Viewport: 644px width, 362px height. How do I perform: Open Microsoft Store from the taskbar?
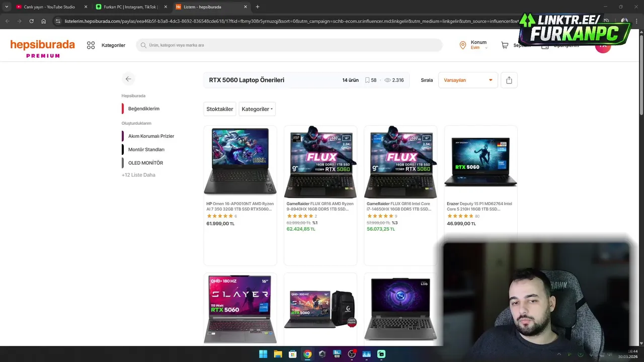[292, 354]
